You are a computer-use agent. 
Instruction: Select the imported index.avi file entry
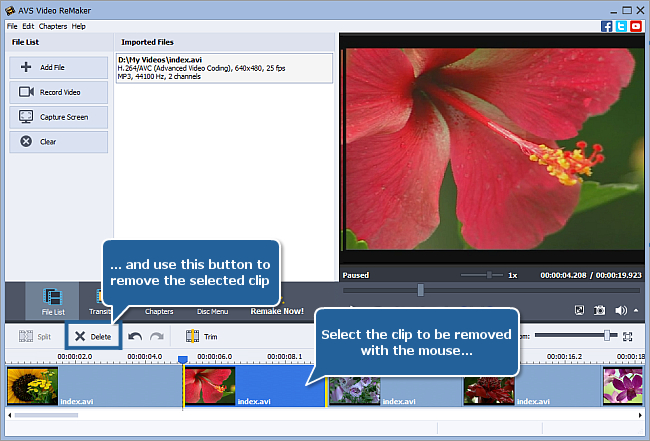click(x=224, y=68)
